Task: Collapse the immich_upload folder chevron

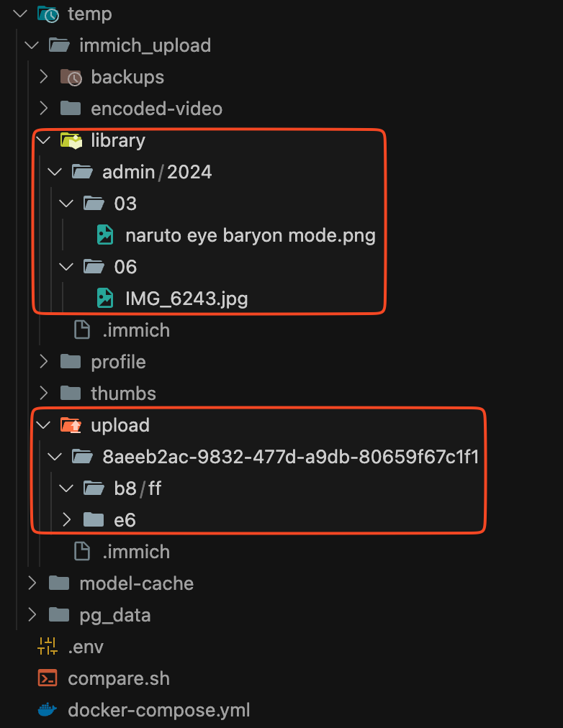Action: pyautogui.click(x=32, y=45)
